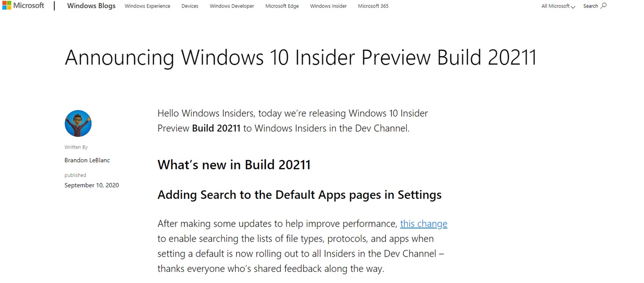
Task: Click the Search label in the header
Action: (591, 5)
